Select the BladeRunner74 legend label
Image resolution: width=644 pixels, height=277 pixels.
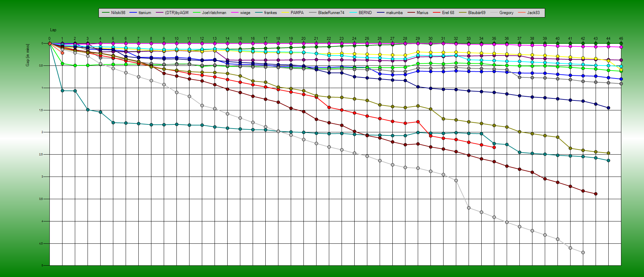[x=331, y=13]
